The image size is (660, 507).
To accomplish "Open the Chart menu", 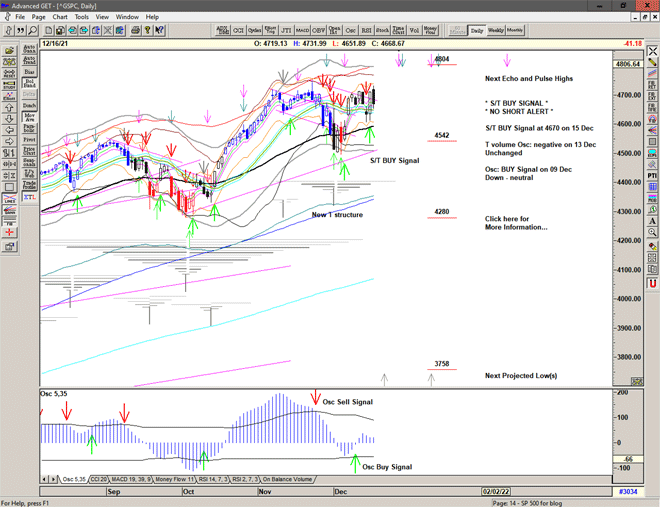I will [x=60, y=17].
